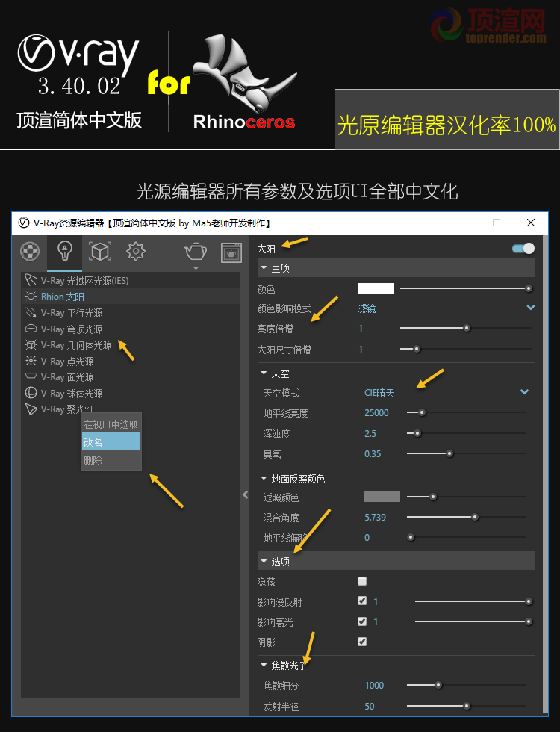
Task: Open the settings gear tab
Action: (135, 252)
